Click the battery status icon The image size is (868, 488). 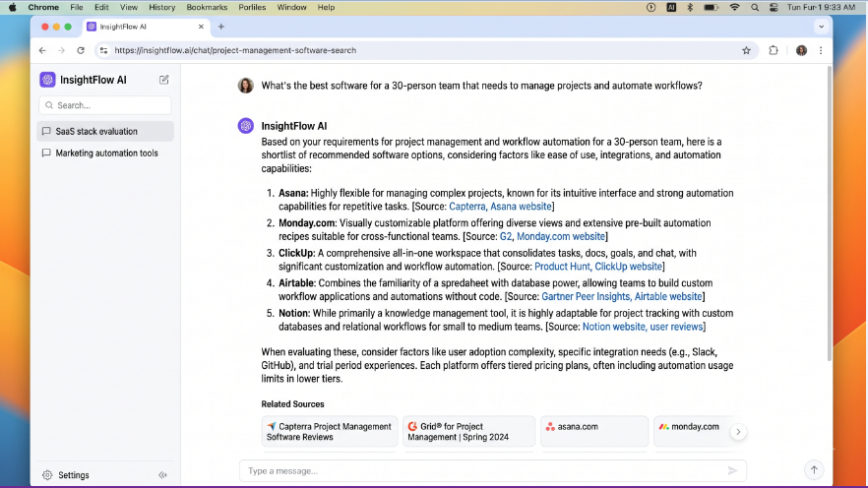pos(712,7)
